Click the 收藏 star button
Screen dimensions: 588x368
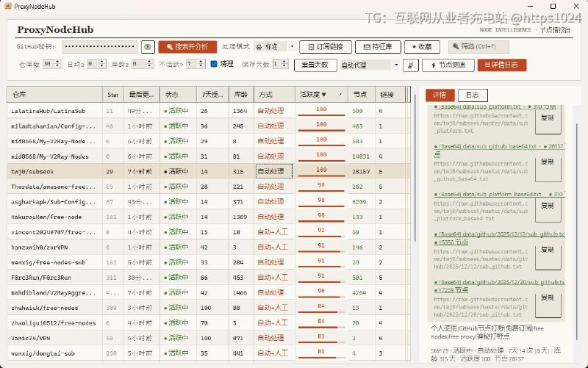[x=421, y=47]
